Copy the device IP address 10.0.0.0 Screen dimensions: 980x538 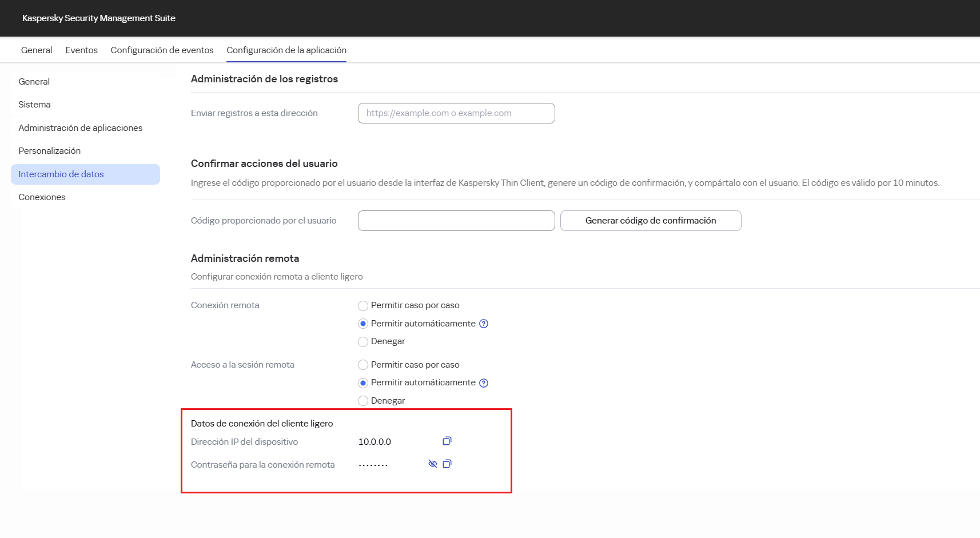coord(447,441)
